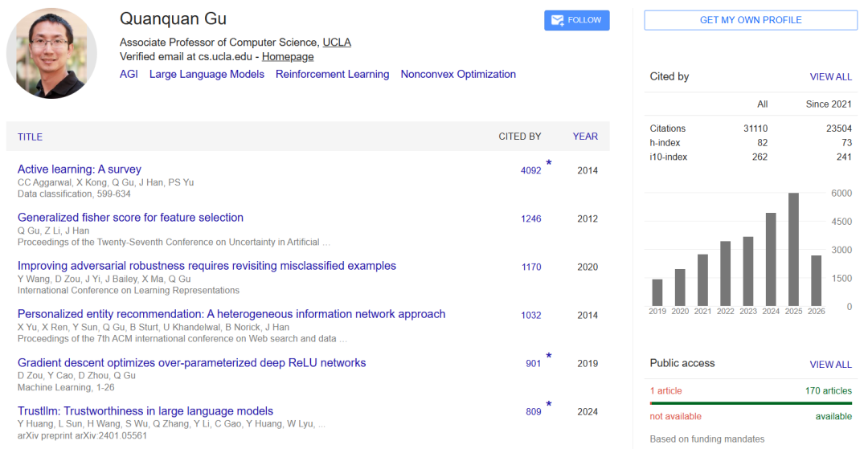The image size is (868, 449).
Task: Open the 1246 citations count link
Action: click(x=531, y=219)
